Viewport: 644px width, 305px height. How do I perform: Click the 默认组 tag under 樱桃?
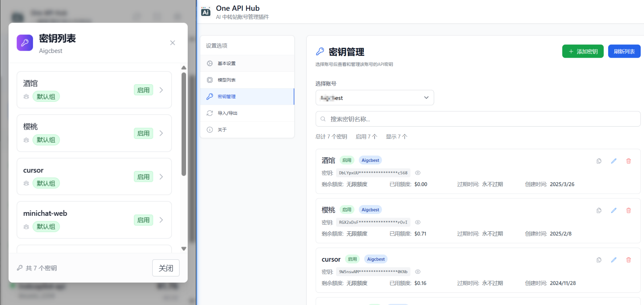(46, 140)
